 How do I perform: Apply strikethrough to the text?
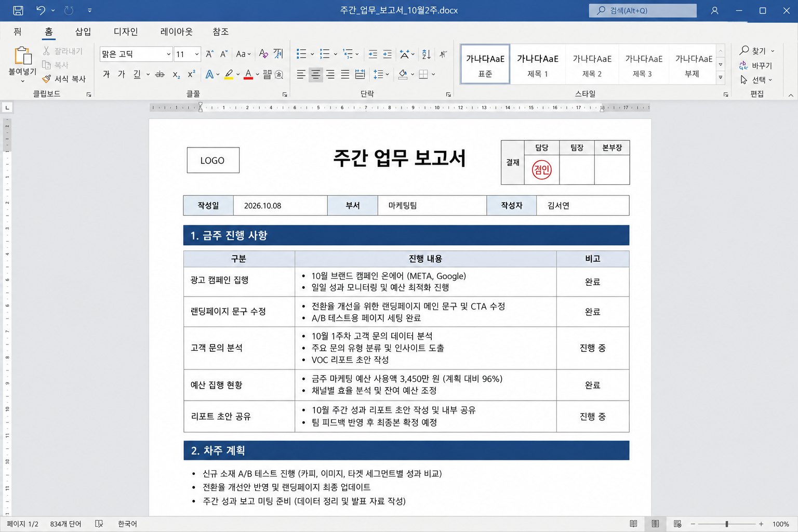click(160, 75)
